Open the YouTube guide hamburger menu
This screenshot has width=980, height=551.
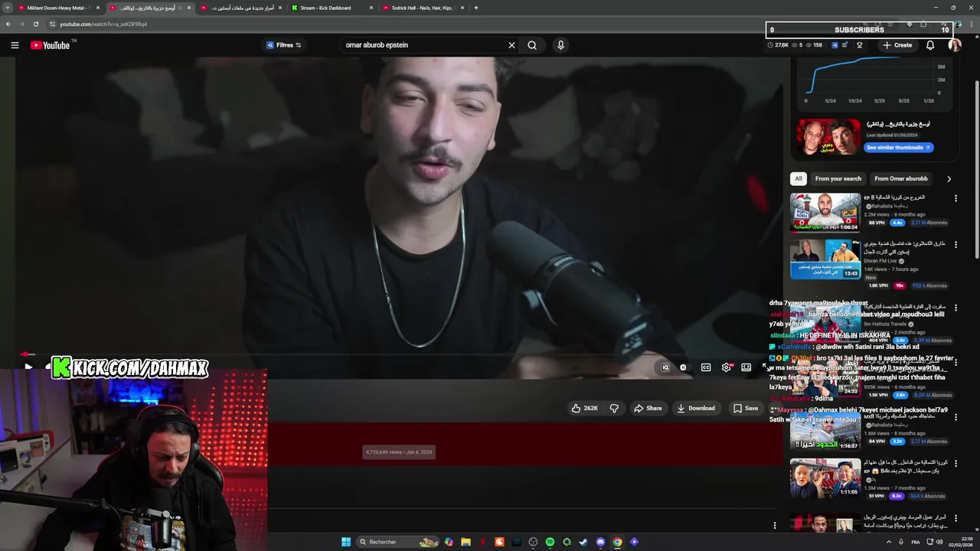click(15, 45)
